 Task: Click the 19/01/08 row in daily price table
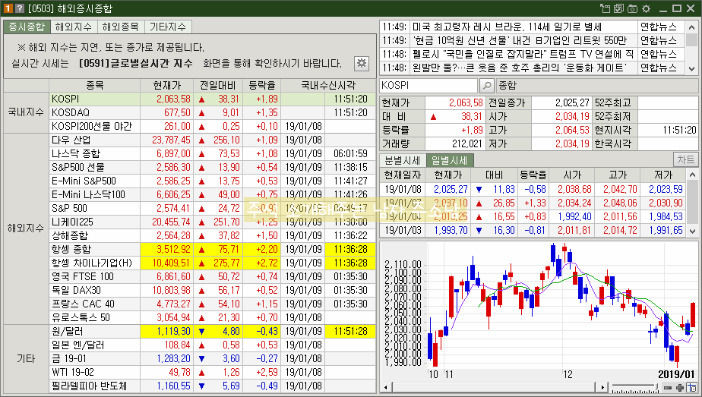533,189
